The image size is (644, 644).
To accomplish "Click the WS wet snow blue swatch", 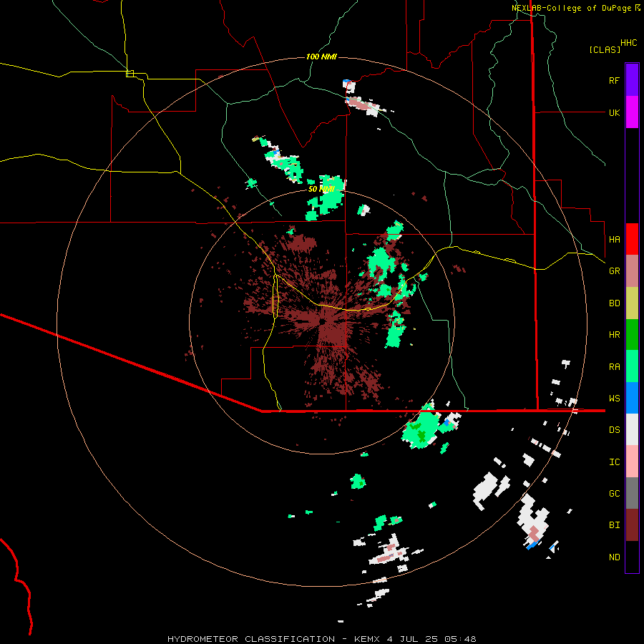I will click(x=632, y=398).
